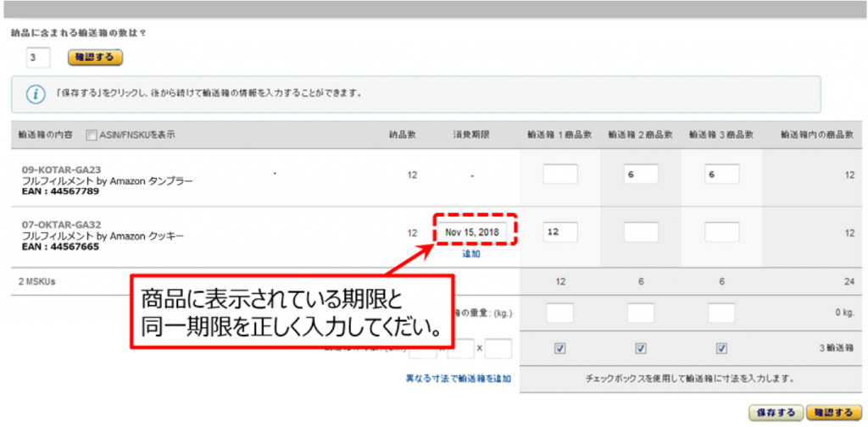This screenshot has height=427, width=868.
Task: Focus the number of shipping boxes field
Action: pyautogui.click(x=38, y=58)
